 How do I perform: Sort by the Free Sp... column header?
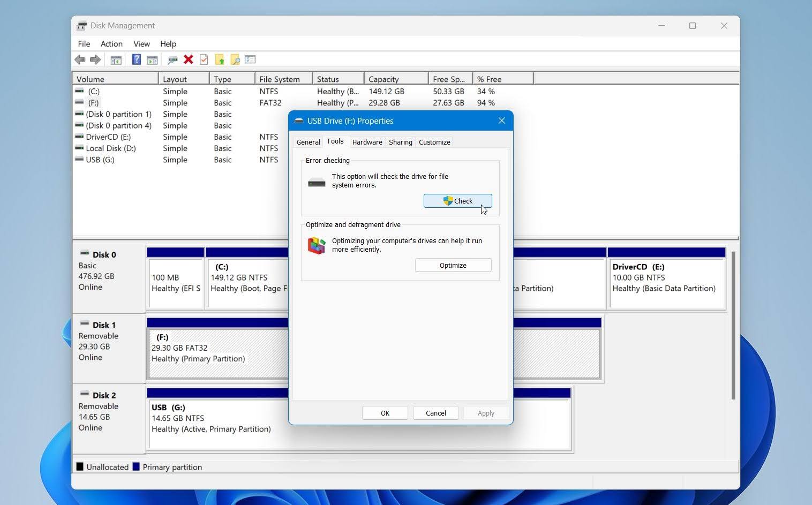pyautogui.click(x=450, y=79)
